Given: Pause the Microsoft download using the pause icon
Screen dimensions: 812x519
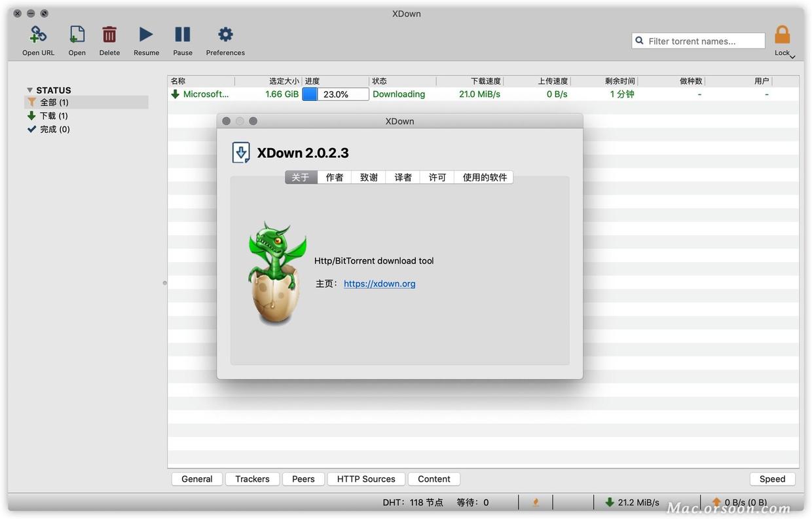Looking at the screenshot, I should pos(182,33).
